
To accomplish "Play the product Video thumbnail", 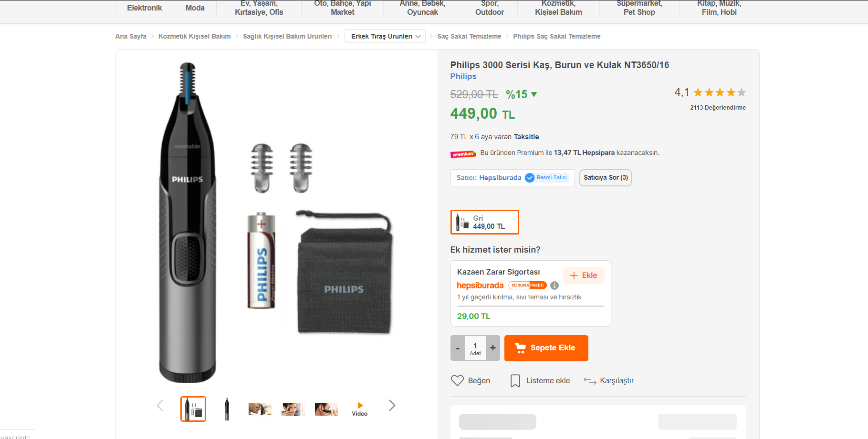I will click(x=360, y=409).
